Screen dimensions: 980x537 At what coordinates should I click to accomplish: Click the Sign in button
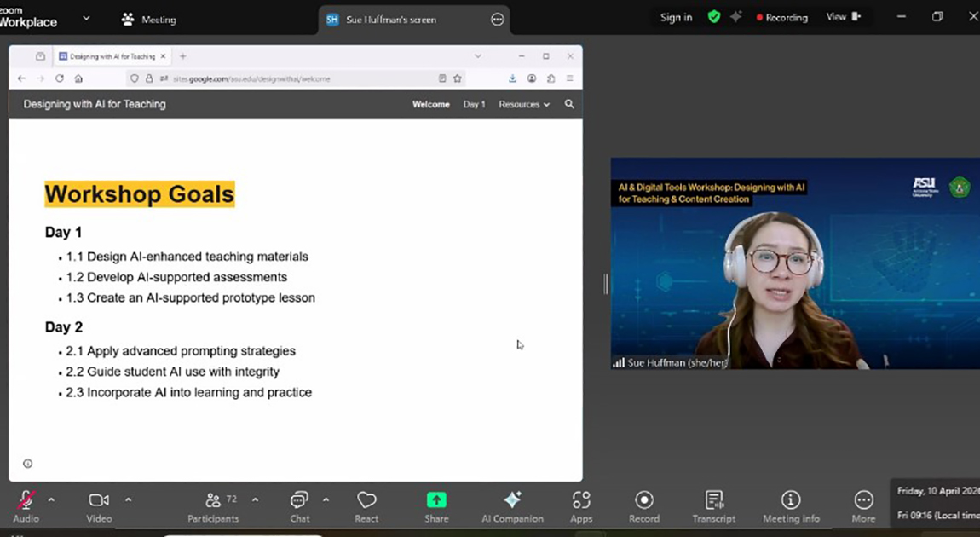[676, 17]
